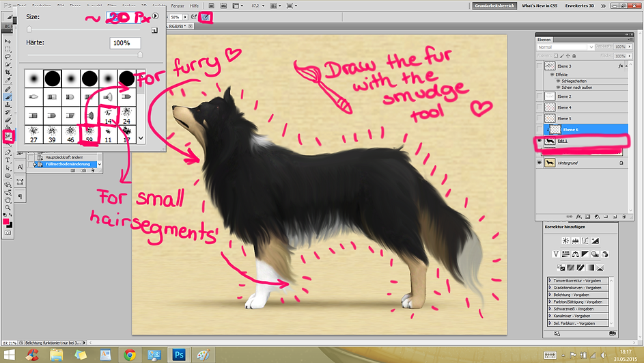Select the Eyedropper tool
644x363 pixels.
tap(8, 81)
